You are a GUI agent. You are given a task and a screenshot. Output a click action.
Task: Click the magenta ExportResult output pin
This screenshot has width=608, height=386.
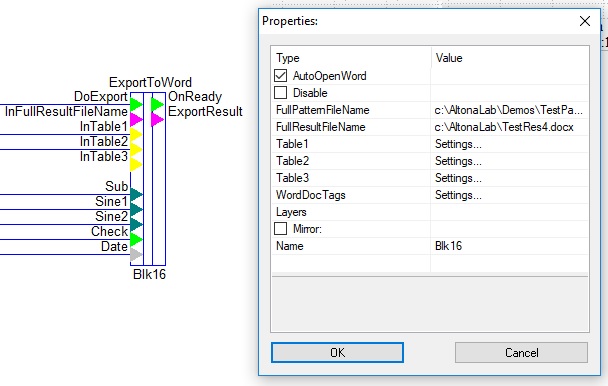[157, 119]
